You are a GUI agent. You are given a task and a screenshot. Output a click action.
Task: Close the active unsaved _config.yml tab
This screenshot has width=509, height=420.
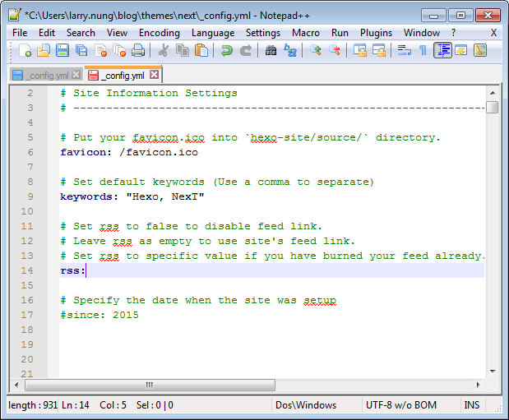click(155, 75)
